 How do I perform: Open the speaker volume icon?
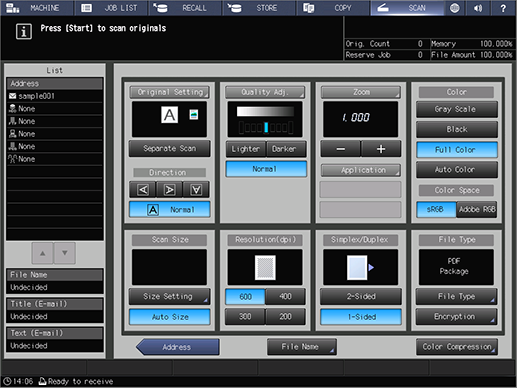[x=478, y=8]
